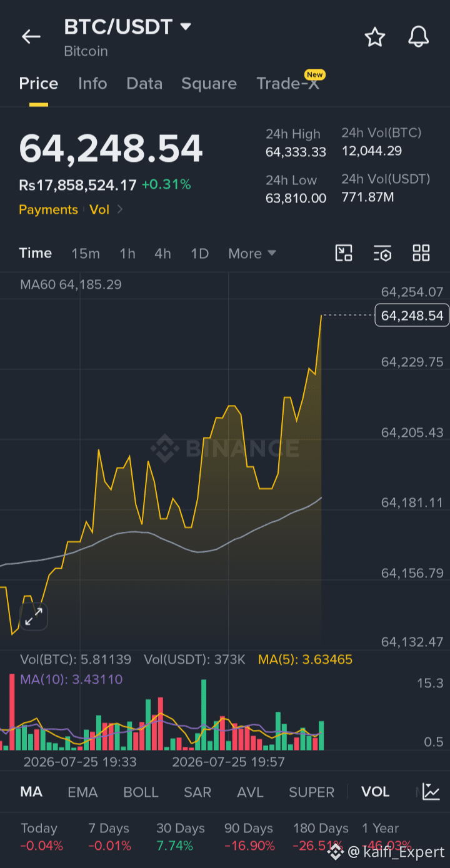
Task: Click the 24h Vol(USDT) value 771.87M
Action: [x=367, y=197]
